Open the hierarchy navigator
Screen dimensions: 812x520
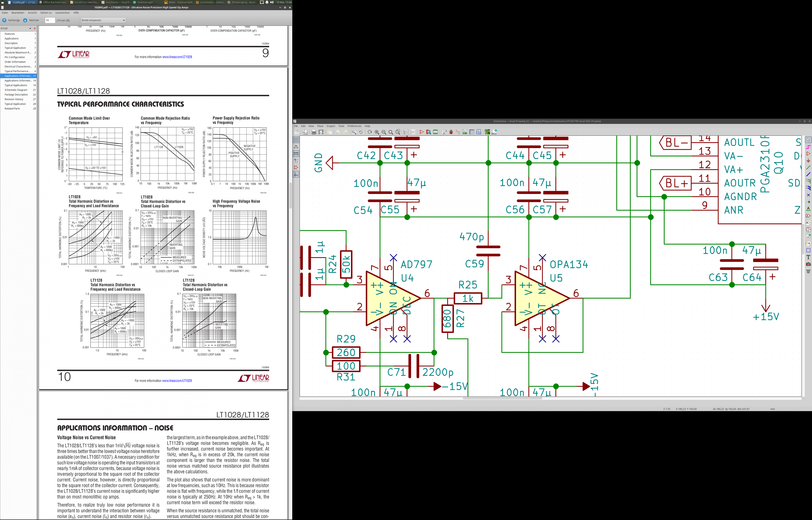[406, 132]
